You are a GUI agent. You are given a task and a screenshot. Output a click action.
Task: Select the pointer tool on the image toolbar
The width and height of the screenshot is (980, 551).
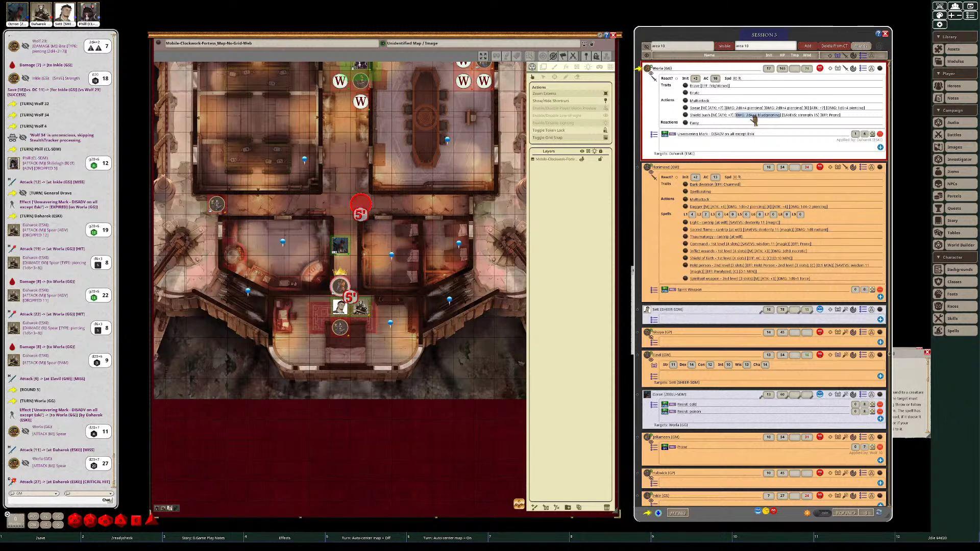(x=532, y=77)
